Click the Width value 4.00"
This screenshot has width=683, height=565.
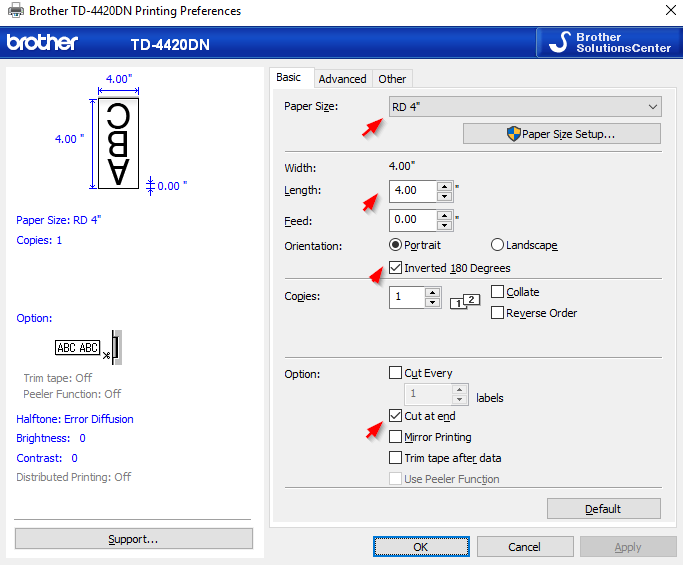pyautogui.click(x=402, y=166)
